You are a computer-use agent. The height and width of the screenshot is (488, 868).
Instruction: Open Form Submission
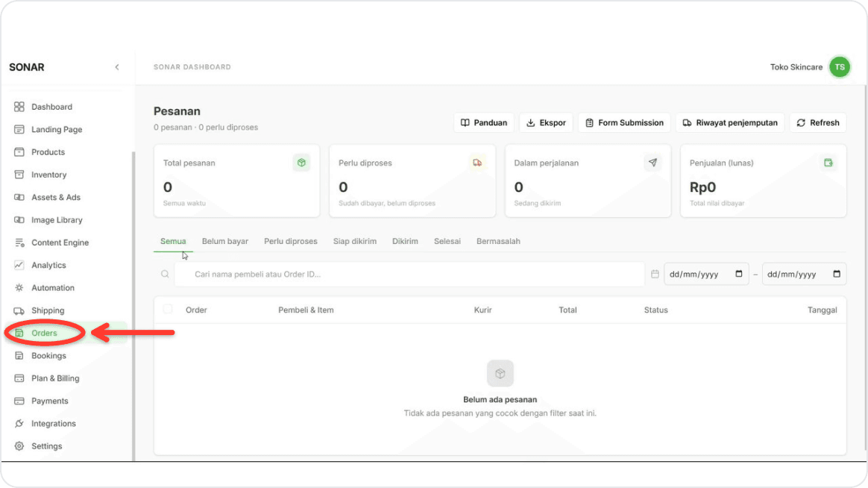(624, 122)
